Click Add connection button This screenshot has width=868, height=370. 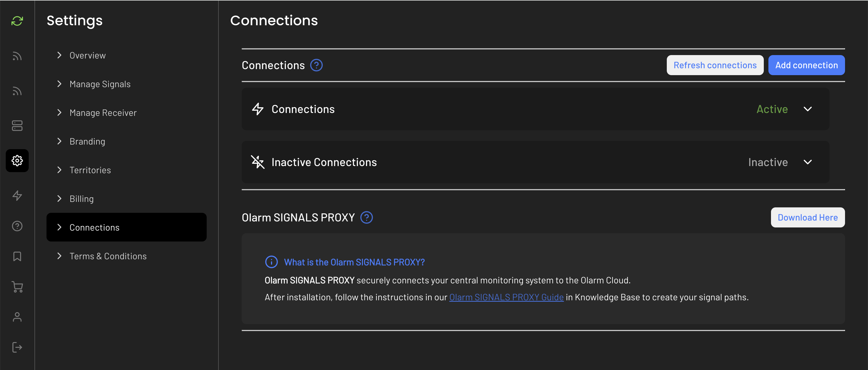tap(806, 65)
